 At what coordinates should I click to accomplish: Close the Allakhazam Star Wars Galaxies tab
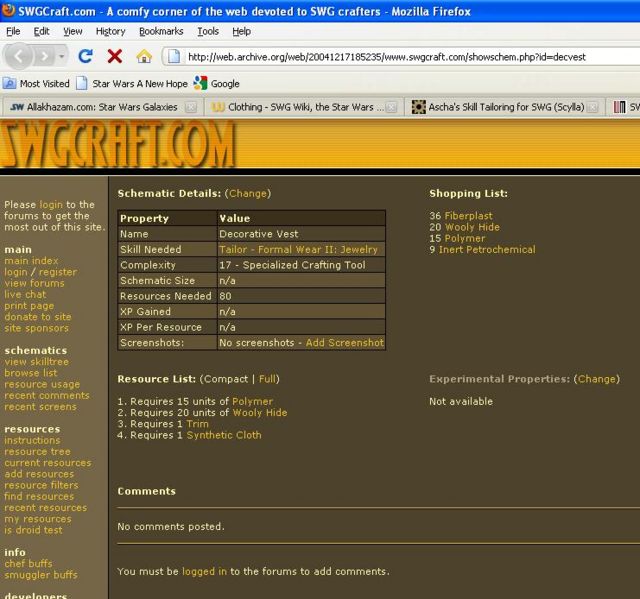[x=192, y=107]
